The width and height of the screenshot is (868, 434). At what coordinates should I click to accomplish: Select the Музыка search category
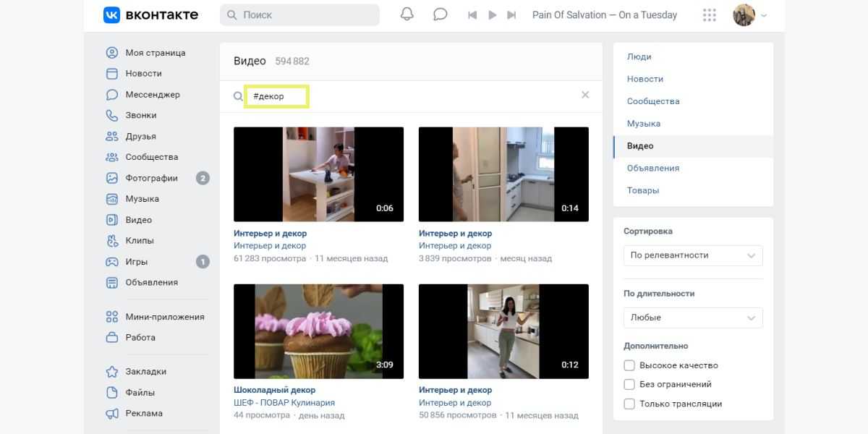pos(643,124)
